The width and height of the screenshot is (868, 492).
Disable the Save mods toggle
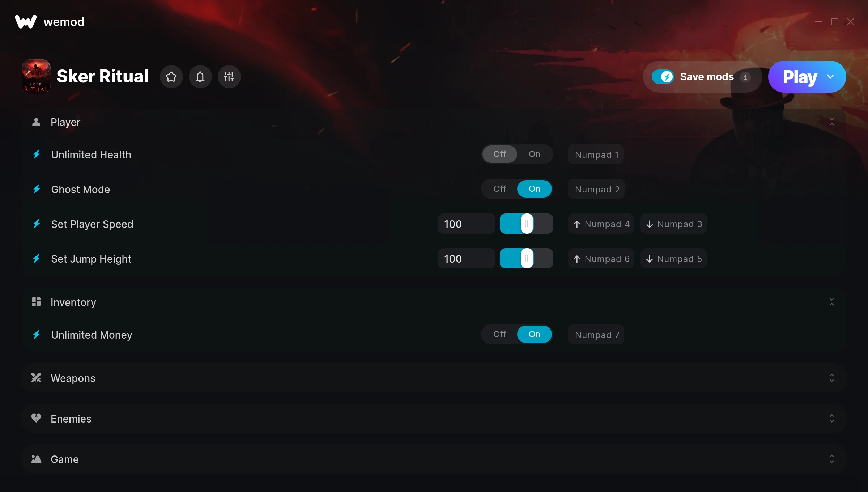[x=663, y=77]
